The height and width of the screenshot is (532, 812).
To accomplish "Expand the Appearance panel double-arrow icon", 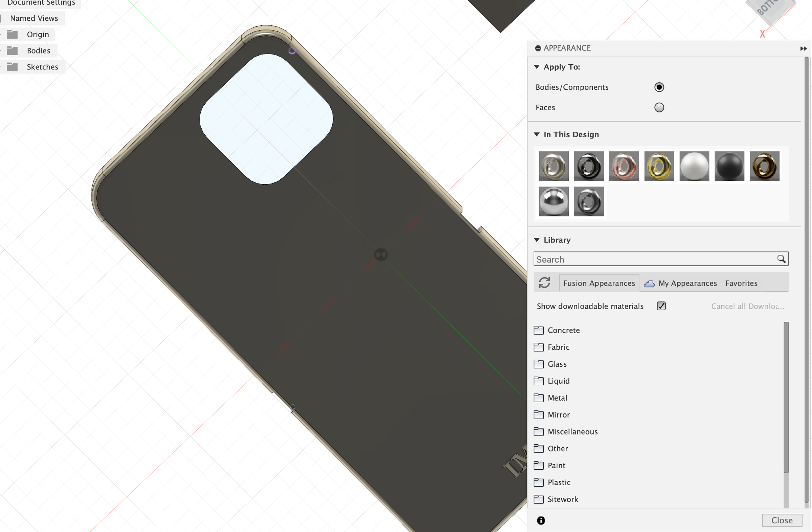I will (803, 48).
